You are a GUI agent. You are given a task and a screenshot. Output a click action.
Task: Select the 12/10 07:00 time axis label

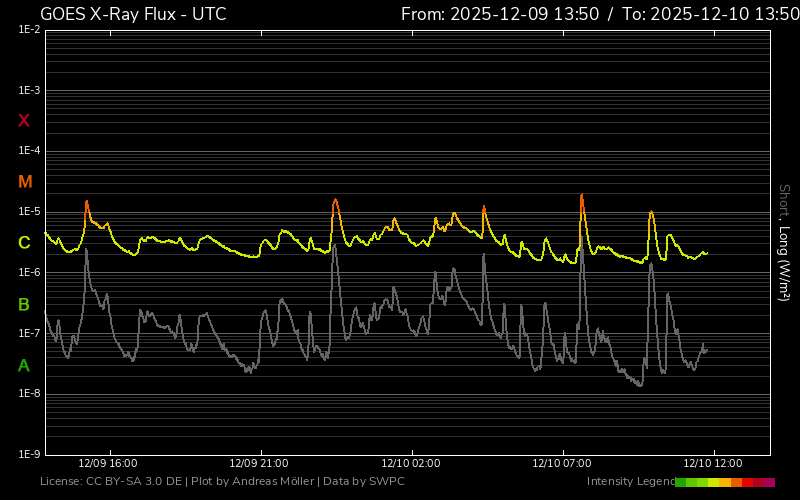pyautogui.click(x=562, y=464)
